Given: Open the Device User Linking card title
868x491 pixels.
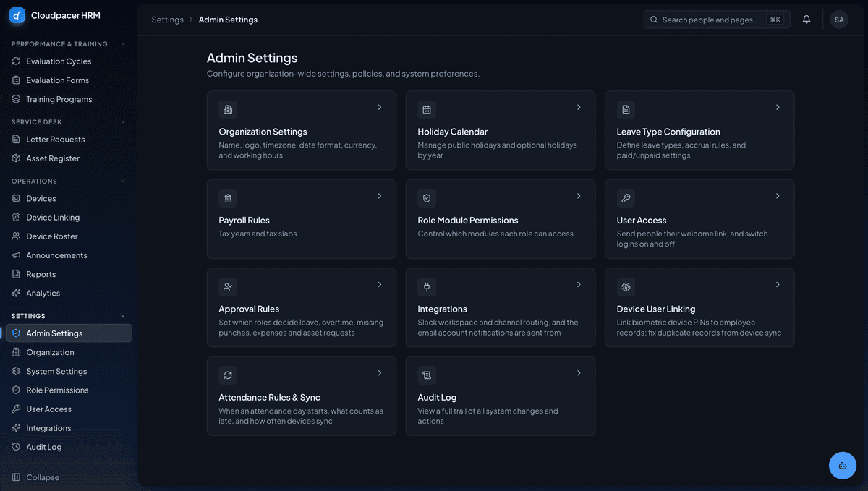Looking at the screenshot, I should point(656,309).
